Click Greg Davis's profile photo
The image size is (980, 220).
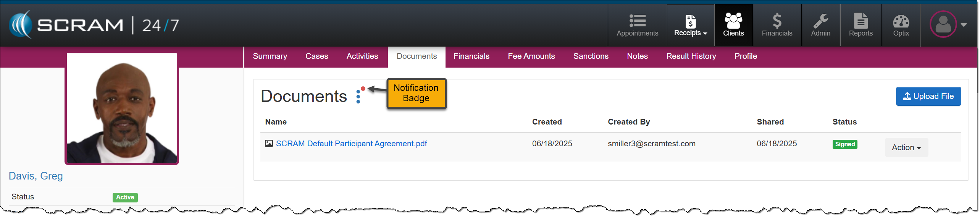122,108
